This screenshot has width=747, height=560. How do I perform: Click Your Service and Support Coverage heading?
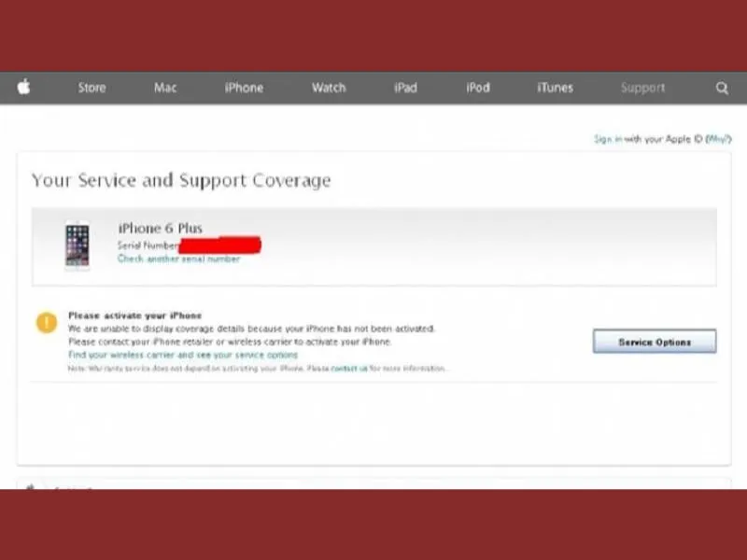pos(181,180)
